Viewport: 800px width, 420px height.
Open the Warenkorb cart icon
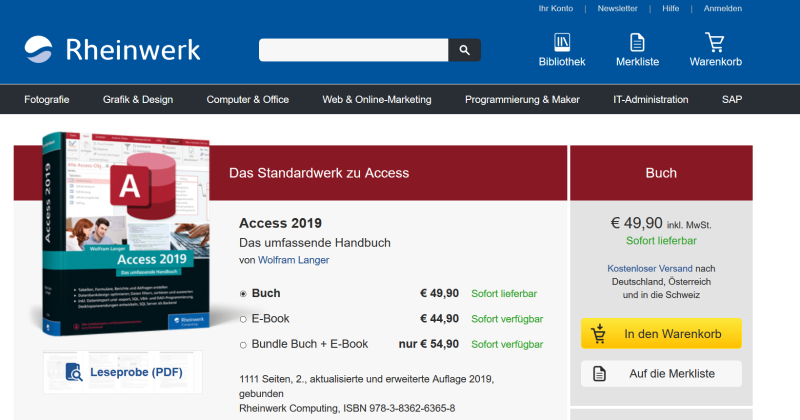coord(715,42)
